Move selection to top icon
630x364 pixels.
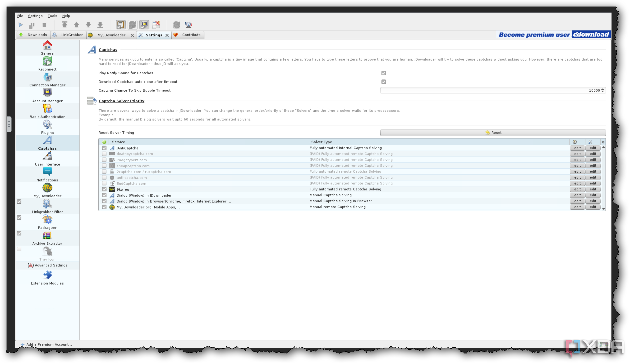tap(64, 25)
